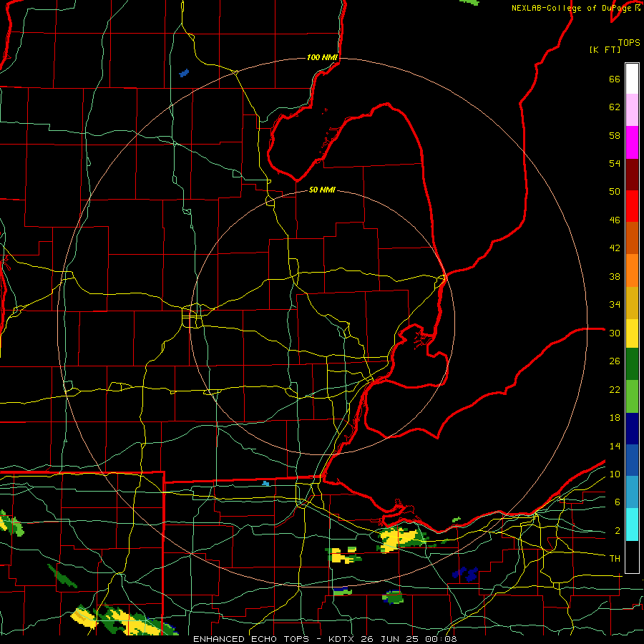Click the ENHANCED ECHO TOPS KDTX footer title

[x=324, y=639]
